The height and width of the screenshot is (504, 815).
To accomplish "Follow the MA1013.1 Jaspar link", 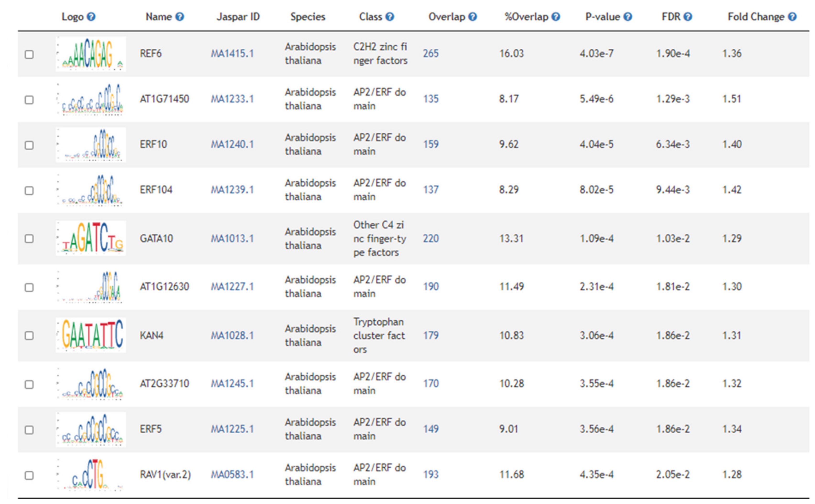I will pyautogui.click(x=232, y=239).
